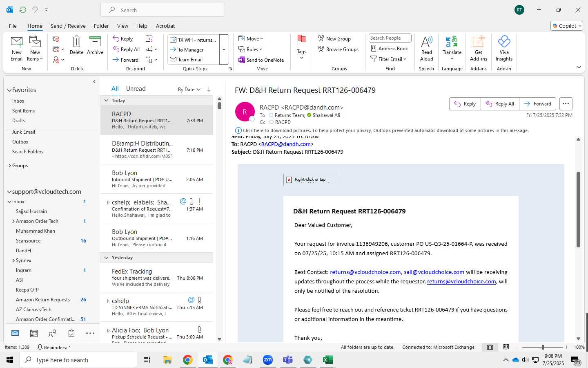Click the Mail icon in navigation bar
This screenshot has height=368, width=588.
click(x=15, y=333)
